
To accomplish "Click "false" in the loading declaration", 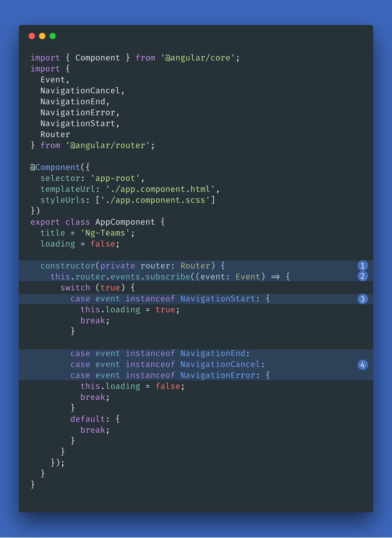I will (103, 244).
